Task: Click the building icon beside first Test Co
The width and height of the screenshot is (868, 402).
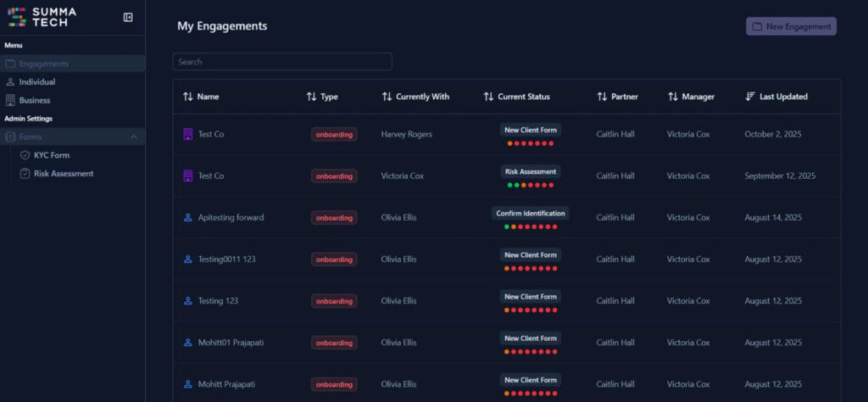Action: click(188, 134)
